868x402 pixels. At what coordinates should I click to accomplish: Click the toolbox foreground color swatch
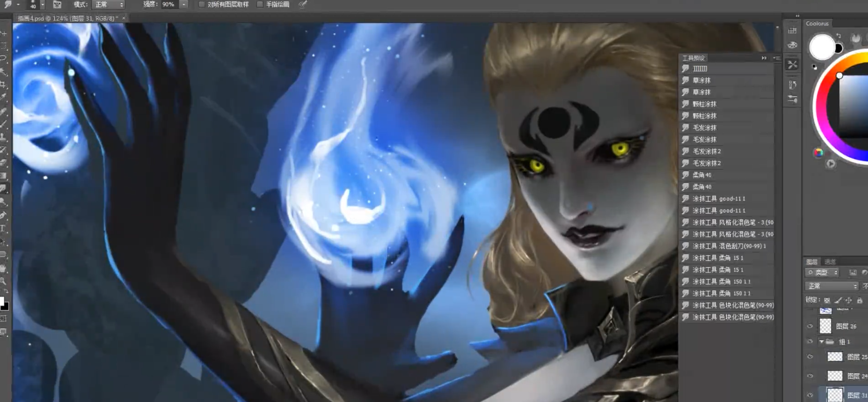point(2,301)
